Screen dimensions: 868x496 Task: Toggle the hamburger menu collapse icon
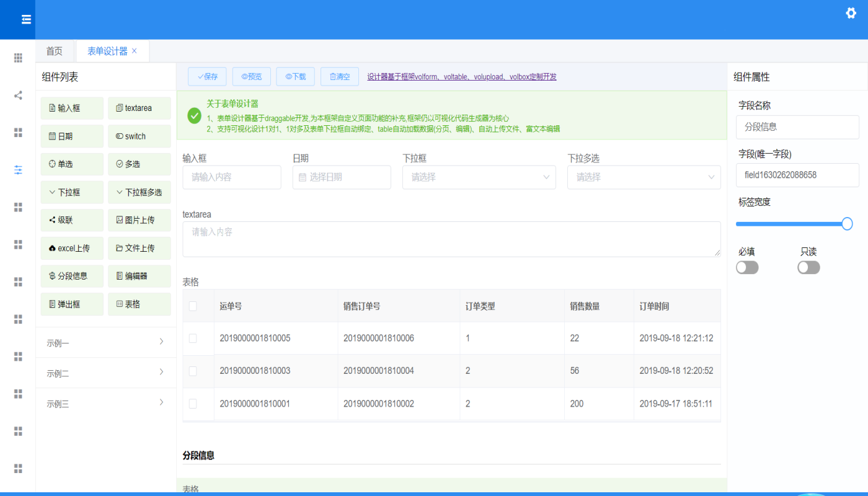point(26,20)
